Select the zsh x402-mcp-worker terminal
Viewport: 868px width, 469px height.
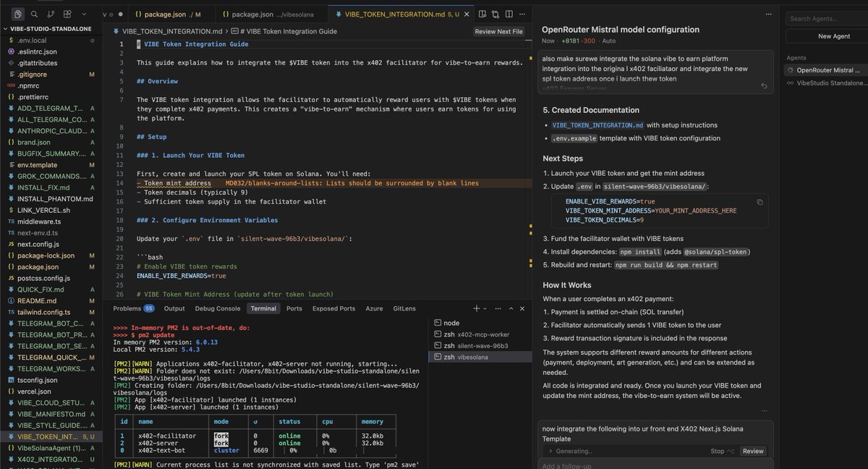[x=479, y=334]
